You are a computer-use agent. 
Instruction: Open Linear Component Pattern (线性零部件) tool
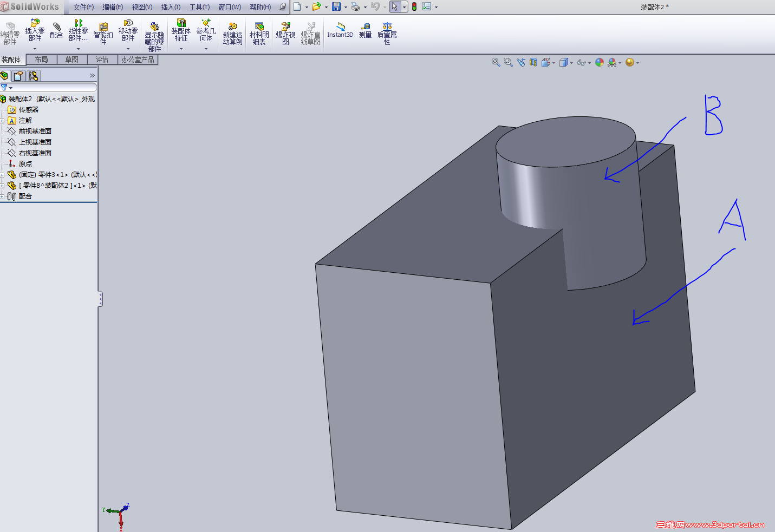click(78, 30)
